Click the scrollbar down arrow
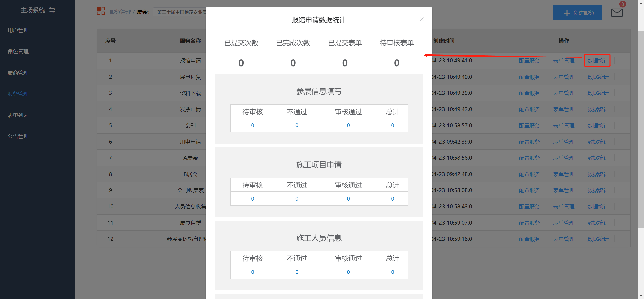Viewport: 644px width, 299px height. tap(641, 296)
